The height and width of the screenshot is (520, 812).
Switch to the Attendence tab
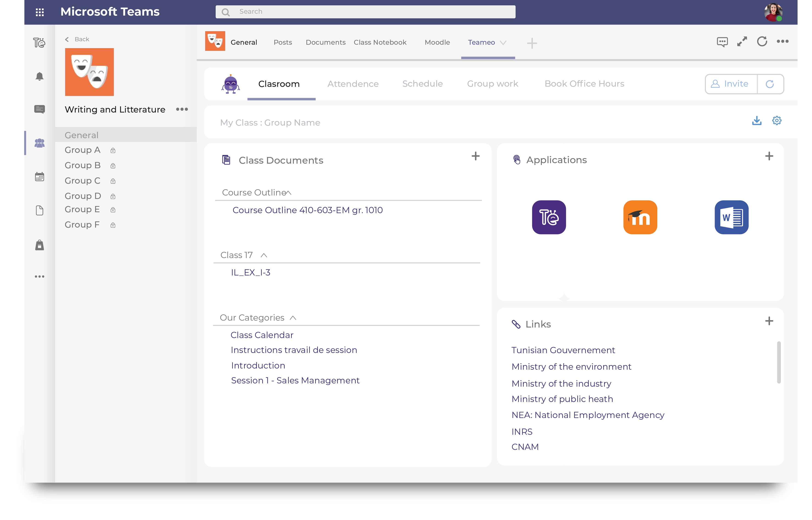353,84
